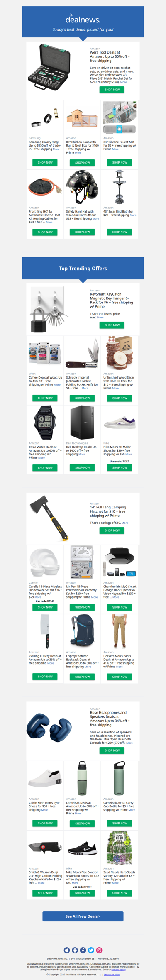The width and height of the screenshot is (166, 980).
Task: Click Shop Now for Wera Tool Deals
Action: [112, 90]
